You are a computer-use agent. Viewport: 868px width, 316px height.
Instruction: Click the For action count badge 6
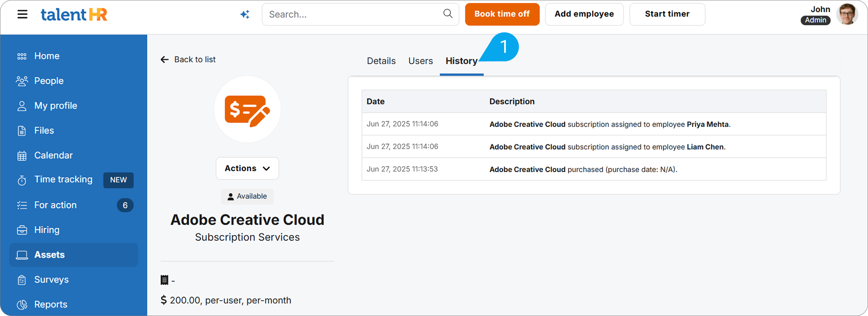[x=125, y=205]
